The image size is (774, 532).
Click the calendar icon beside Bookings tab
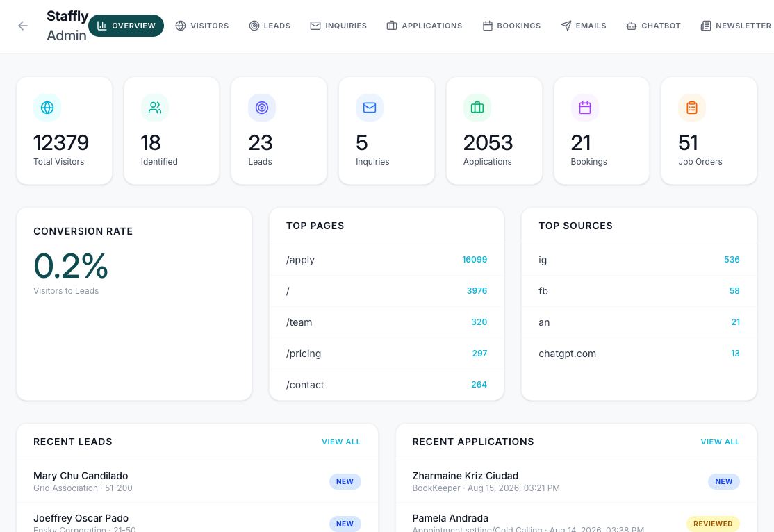(x=488, y=26)
